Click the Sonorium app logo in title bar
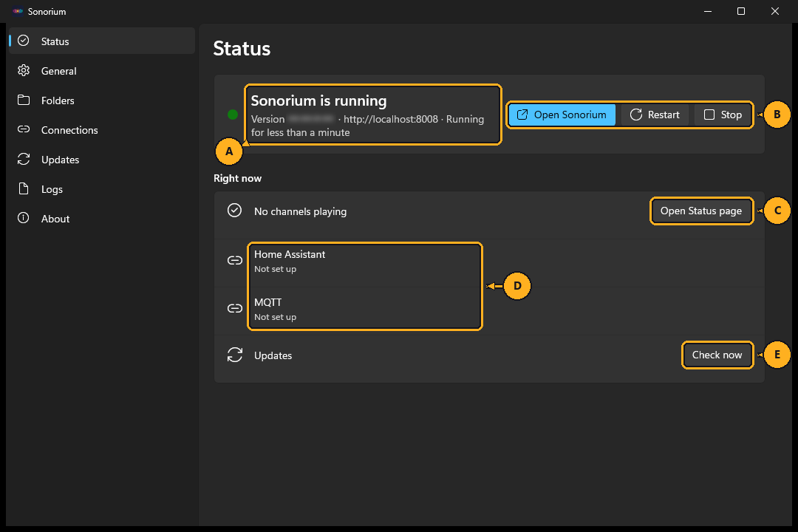Image resolution: width=798 pixels, height=532 pixels. [x=18, y=11]
